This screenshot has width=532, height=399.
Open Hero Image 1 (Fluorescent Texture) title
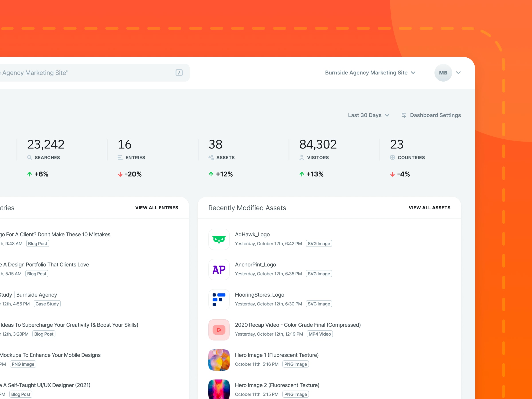pyautogui.click(x=277, y=355)
